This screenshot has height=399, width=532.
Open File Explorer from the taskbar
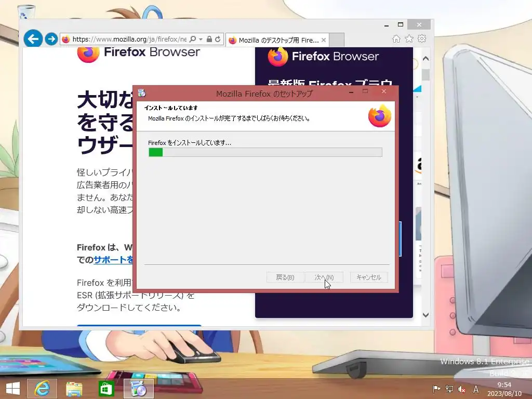[x=74, y=389]
